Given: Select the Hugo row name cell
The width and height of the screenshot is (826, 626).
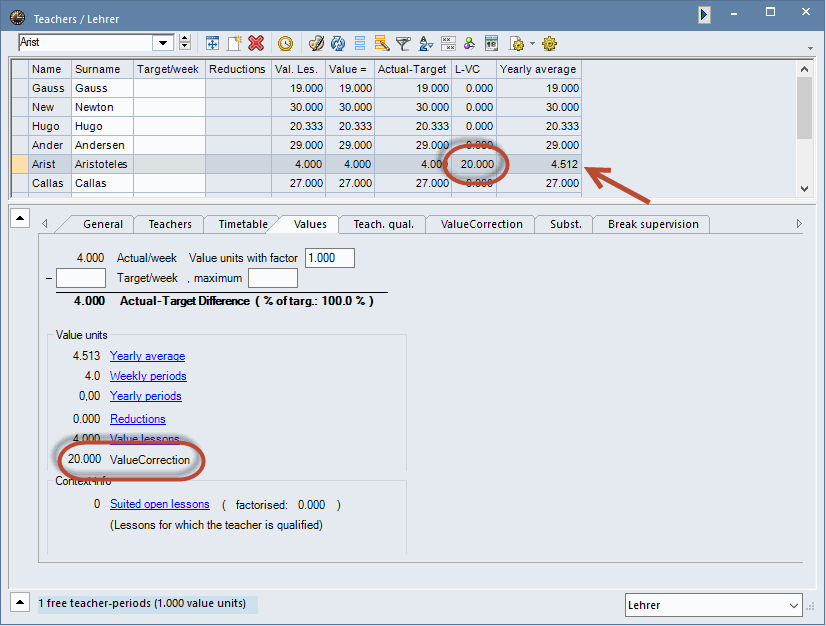Looking at the screenshot, I should [50, 126].
